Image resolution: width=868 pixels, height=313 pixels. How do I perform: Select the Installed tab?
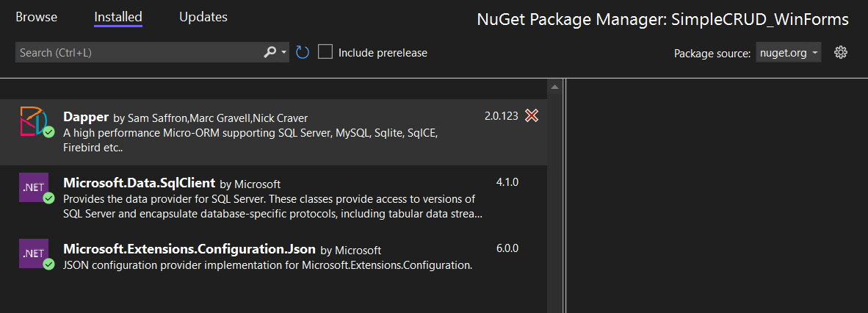118,17
